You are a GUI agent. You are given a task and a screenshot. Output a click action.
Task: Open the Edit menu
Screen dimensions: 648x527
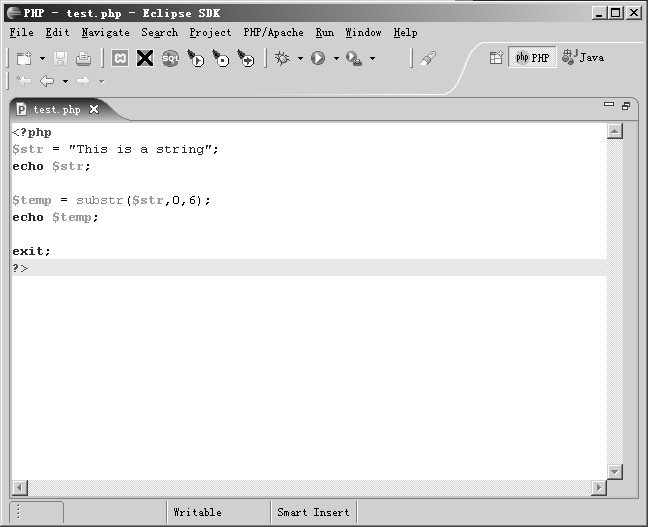[57, 32]
